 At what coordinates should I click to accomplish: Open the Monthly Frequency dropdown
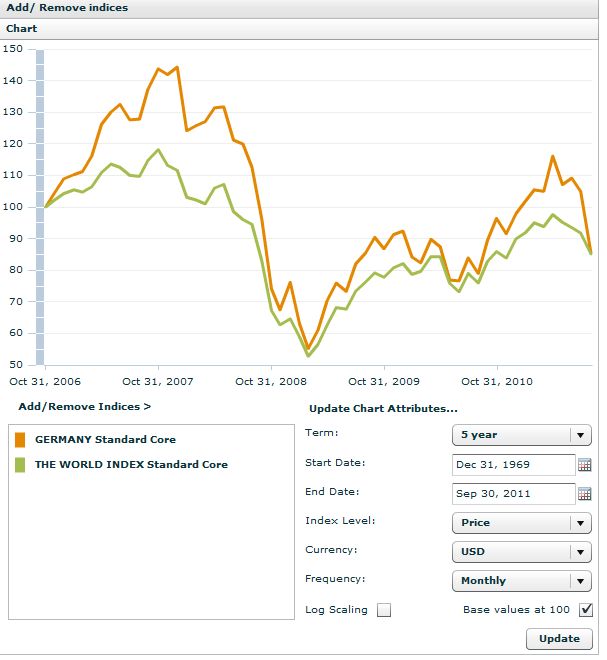point(522,581)
